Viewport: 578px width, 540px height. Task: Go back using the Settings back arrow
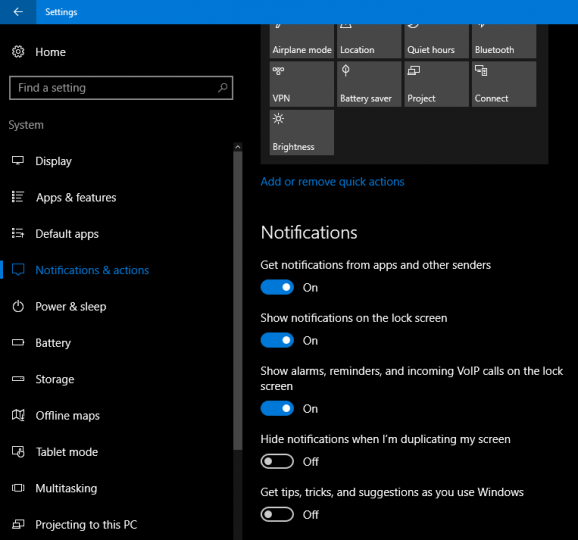(x=18, y=12)
